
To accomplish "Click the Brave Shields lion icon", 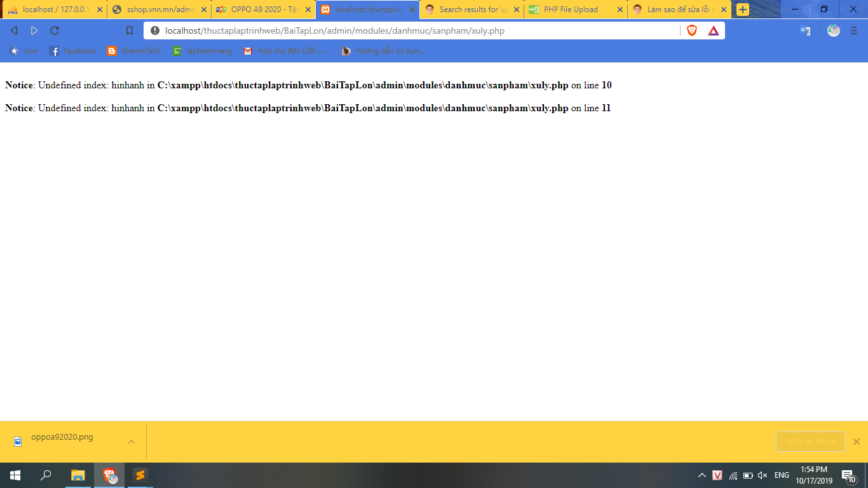I will [692, 30].
